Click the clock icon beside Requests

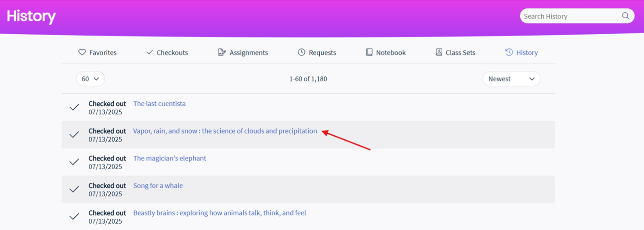coord(302,52)
